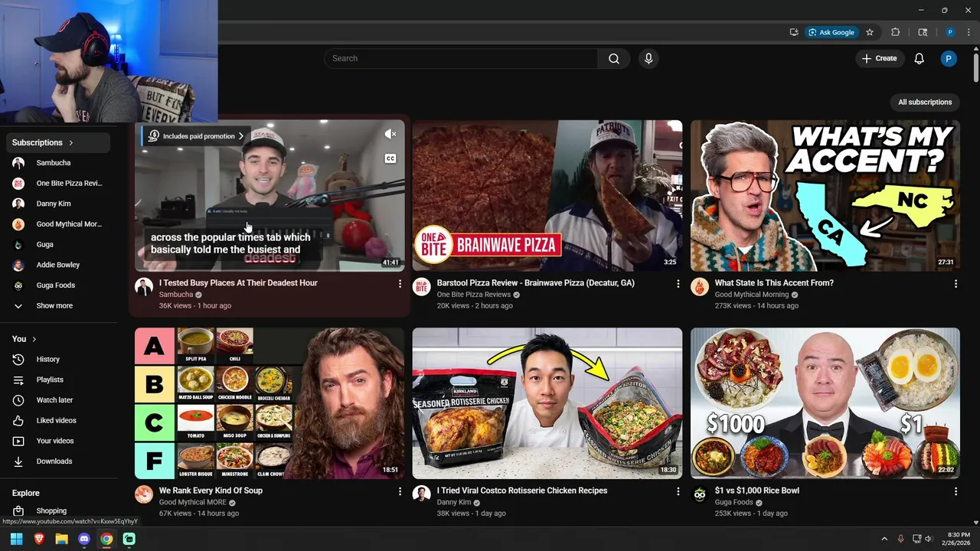The height and width of the screenshot is (551, 980).
Task: Open title What State Is This Accent From?
Action: pos(774,283)
